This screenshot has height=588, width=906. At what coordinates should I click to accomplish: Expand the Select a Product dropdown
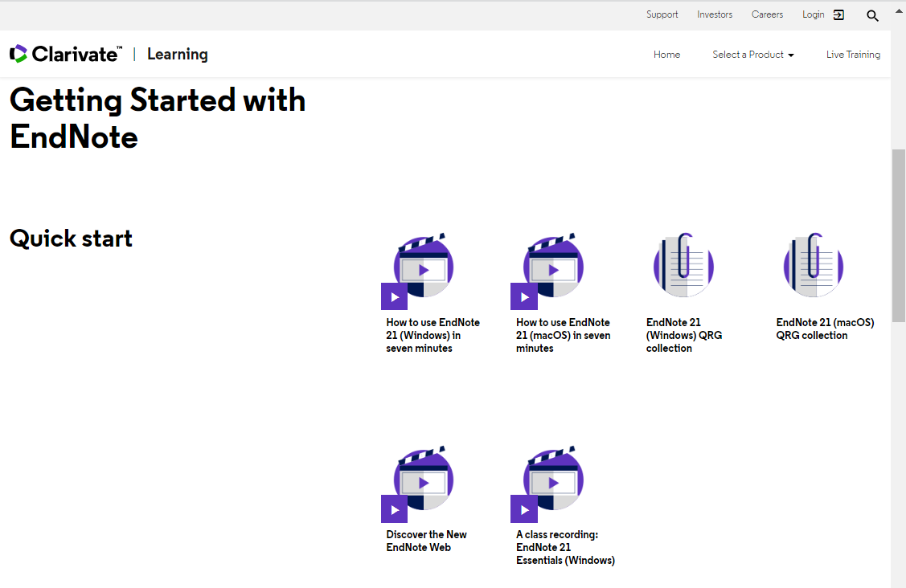752,55
